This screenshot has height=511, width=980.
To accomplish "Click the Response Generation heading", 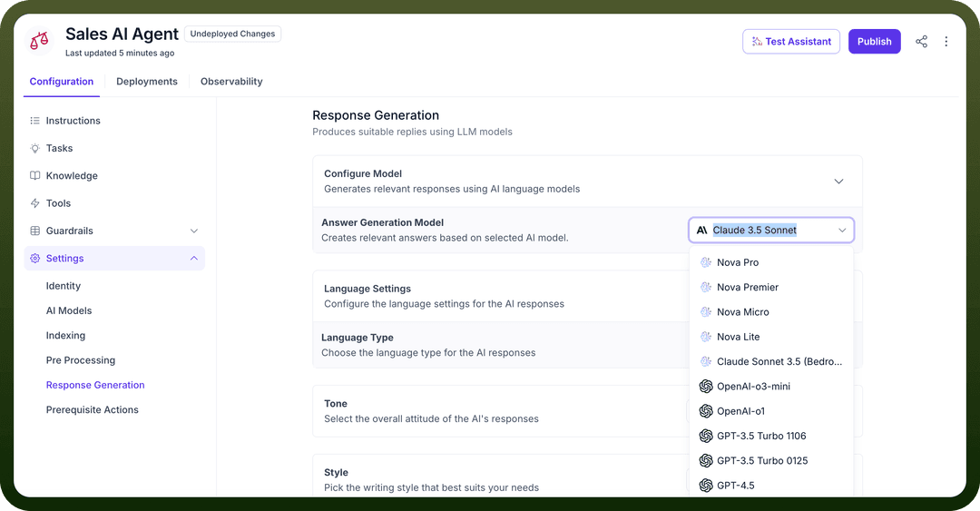I will click(x=376, y=115).
